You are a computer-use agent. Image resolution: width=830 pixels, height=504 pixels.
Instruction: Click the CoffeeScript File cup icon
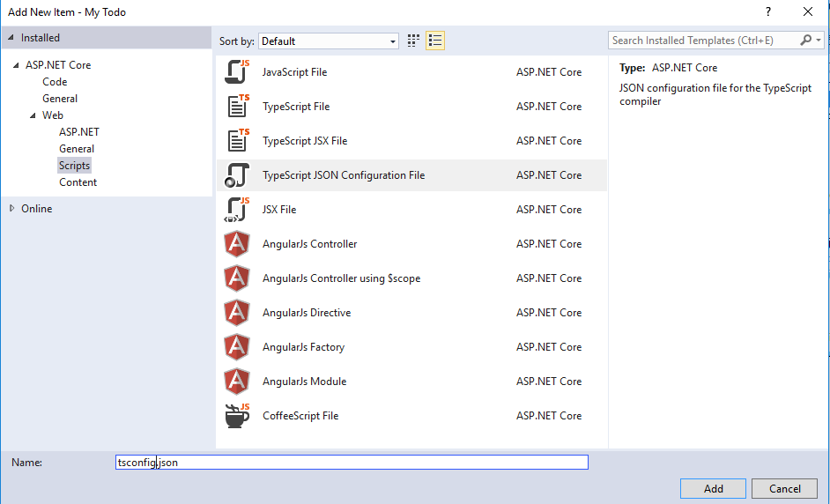pyautogui.click(x=237, y=416)
